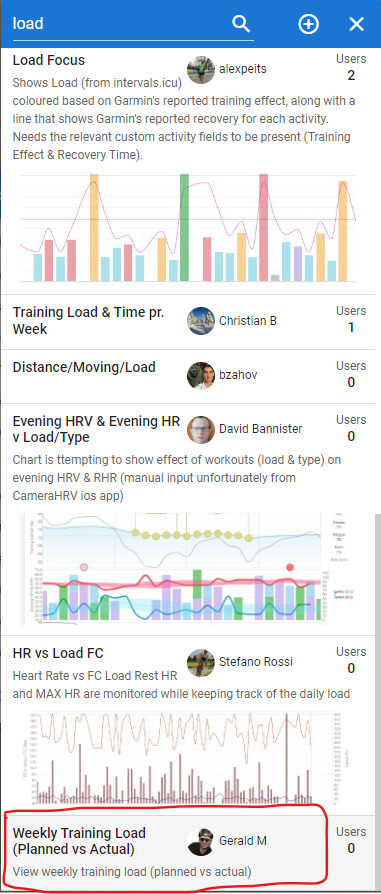This screenshot has width=381, height=894.
Task: Click the Load Focus bar chart preview
Action: (x=188, y=227)
